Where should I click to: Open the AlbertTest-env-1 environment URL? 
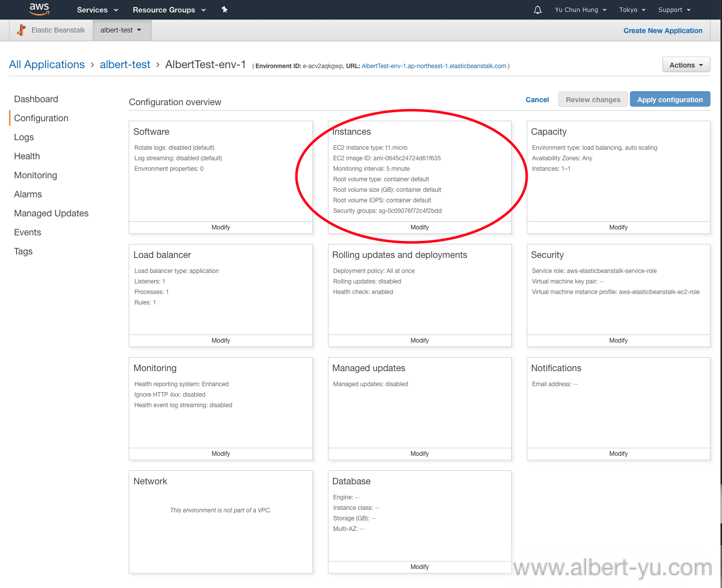(434, 66)
